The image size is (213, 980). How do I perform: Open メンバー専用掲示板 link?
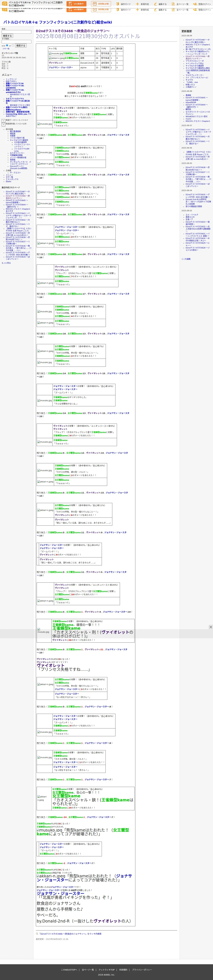point(18,157)
